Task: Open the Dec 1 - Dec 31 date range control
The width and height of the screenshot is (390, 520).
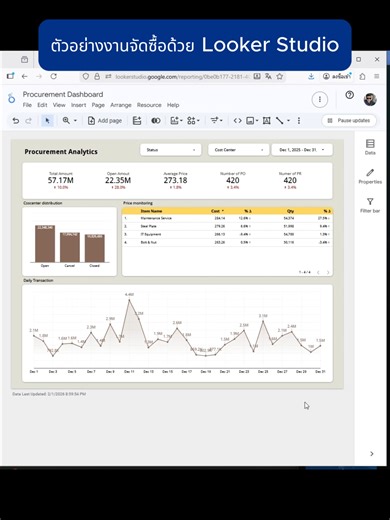Action: (x=302, y=150)
